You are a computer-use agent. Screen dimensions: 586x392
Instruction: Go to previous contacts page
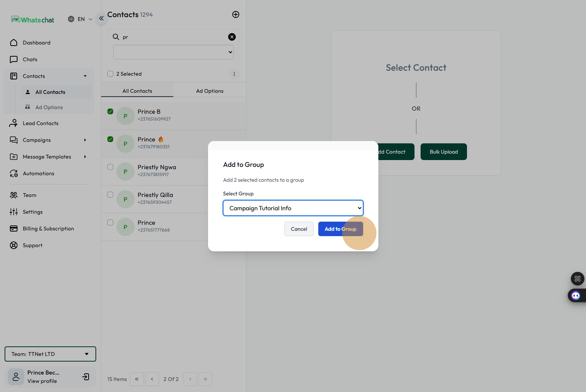point(152,379)
